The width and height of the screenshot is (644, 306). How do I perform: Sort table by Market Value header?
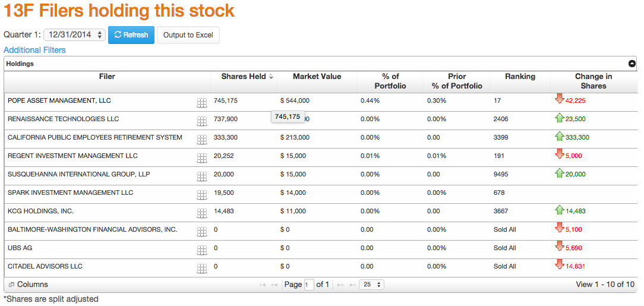(x=317, y=77)
